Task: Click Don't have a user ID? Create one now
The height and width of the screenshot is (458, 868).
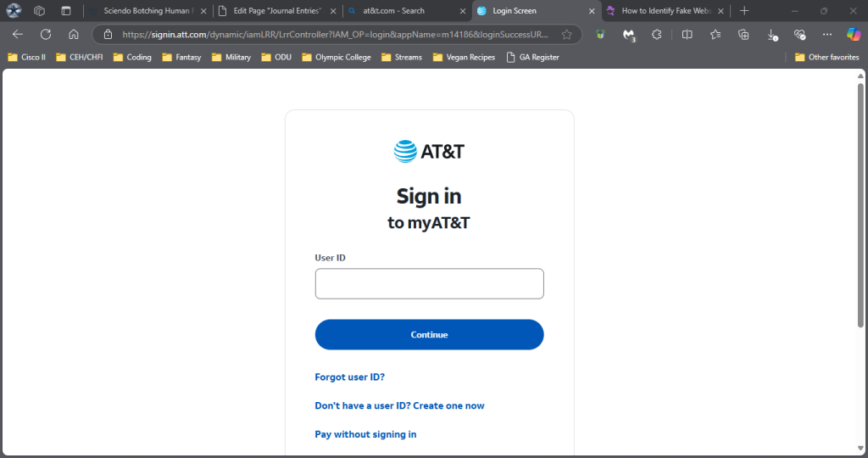Action: pyautogui.click(x=400, y=406)
